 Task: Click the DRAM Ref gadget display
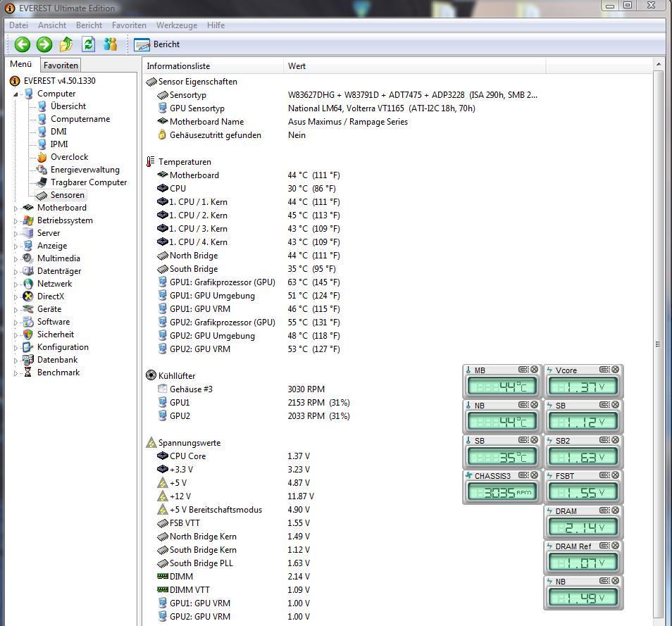pyautogui.click(x=583, y=563)
